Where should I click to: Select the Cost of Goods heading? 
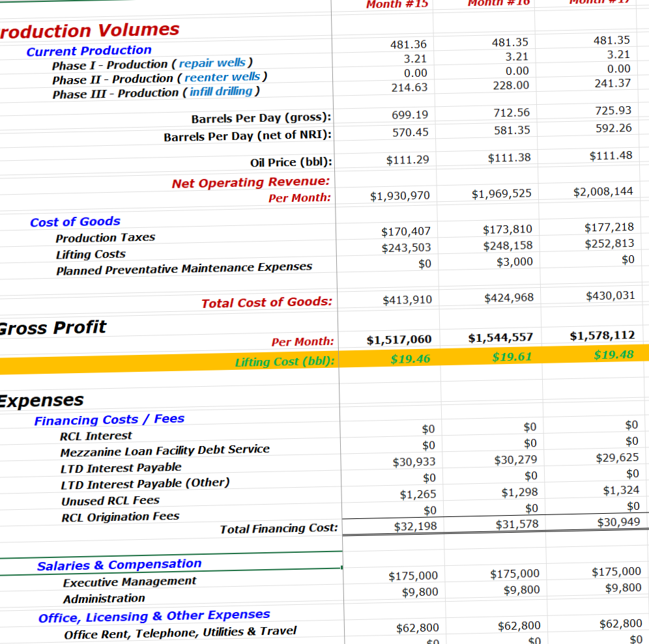coord(75,221)
